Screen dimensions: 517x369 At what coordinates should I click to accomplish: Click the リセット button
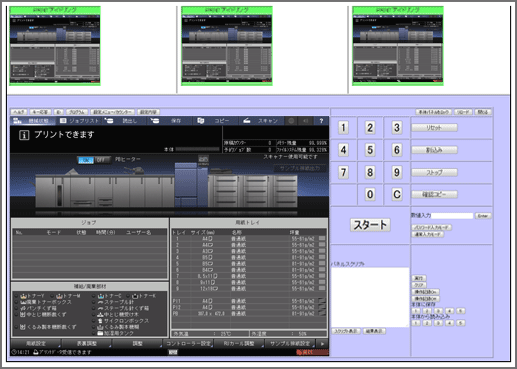pos(434,128)
